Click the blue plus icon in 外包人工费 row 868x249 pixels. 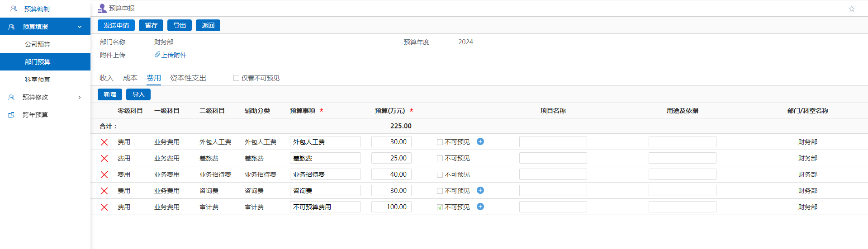(x=480, y=141)
